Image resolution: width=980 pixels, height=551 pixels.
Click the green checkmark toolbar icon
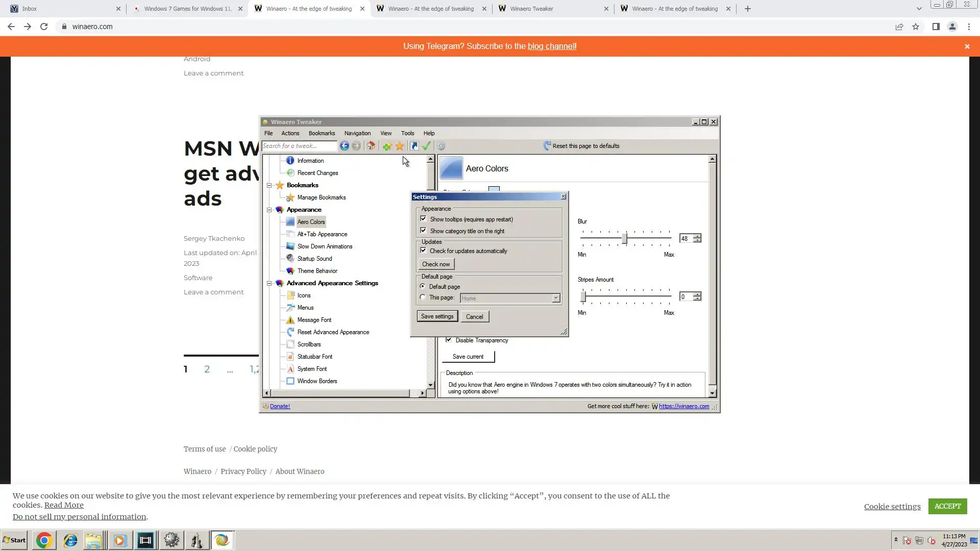(x=427, y=146)
